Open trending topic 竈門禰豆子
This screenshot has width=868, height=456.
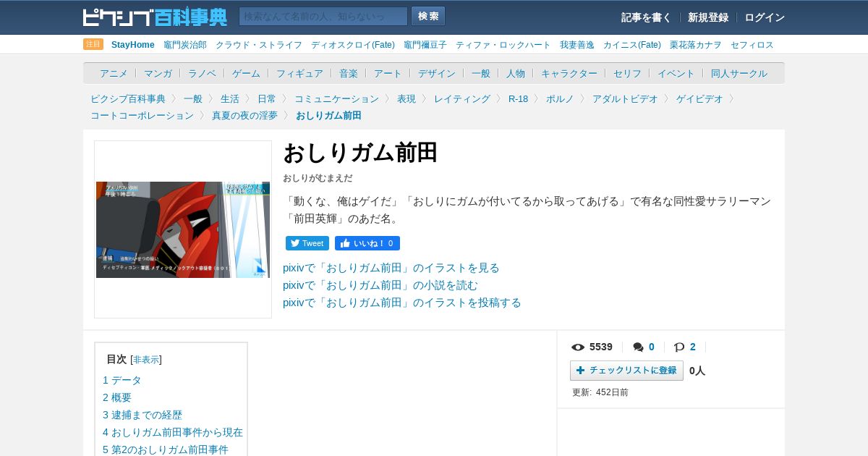coord(425,45)
